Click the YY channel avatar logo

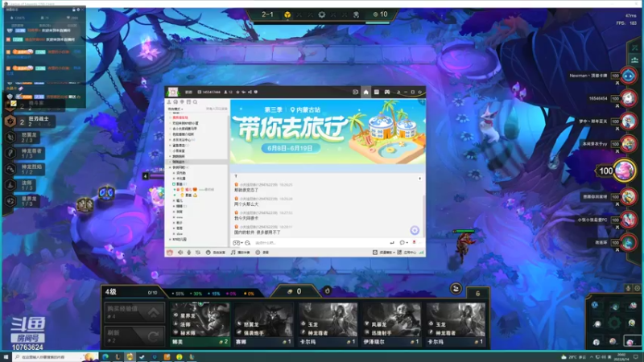point(173,92)
